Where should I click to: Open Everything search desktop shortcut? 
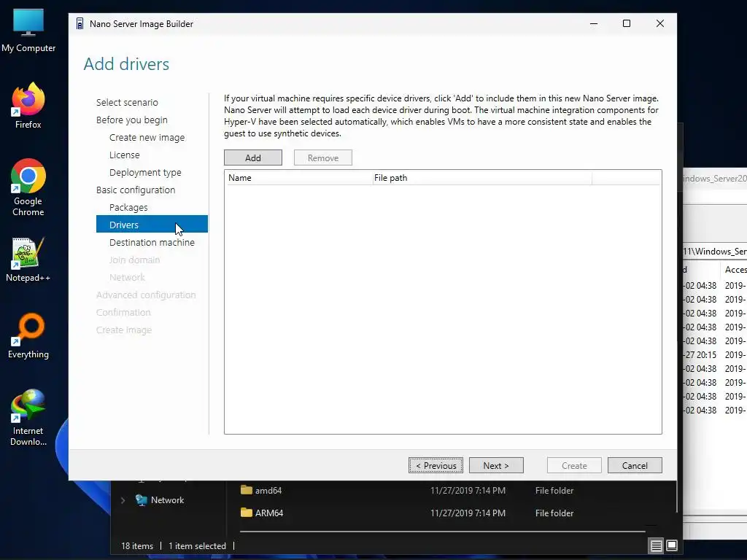(x=28, y=335)
